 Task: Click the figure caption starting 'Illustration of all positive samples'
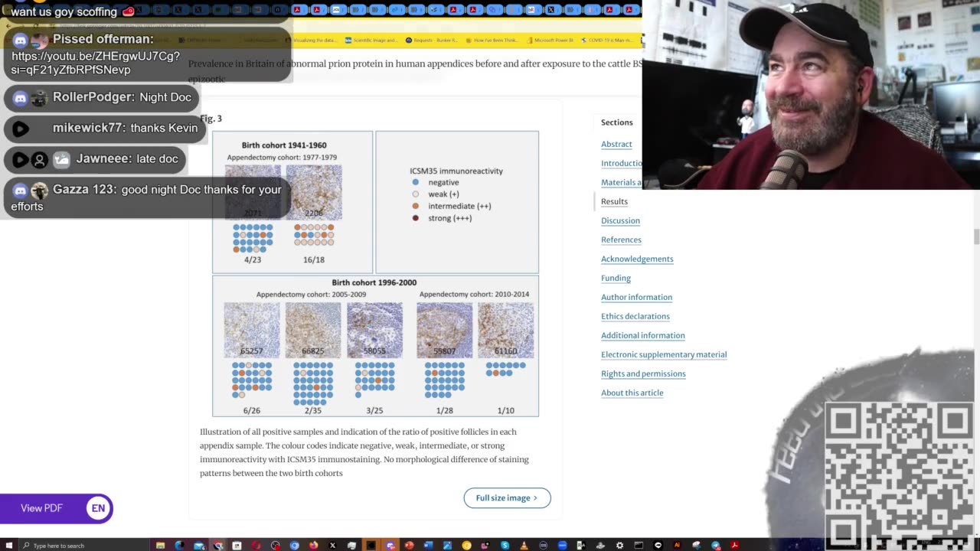point(364,452)
